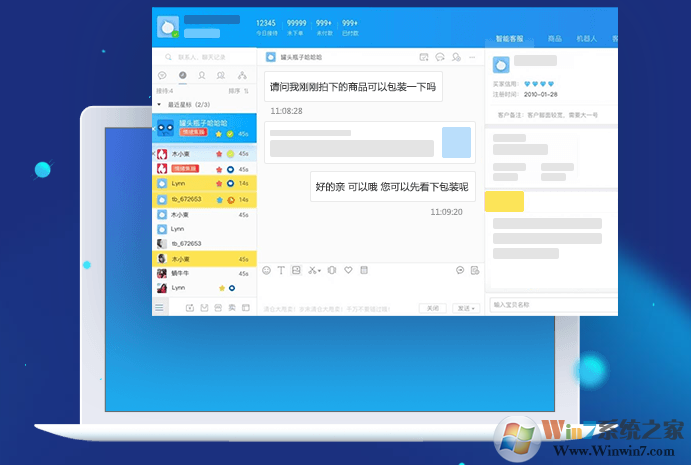Click the magnifier icon in contact search
Image resolution: width=691 pixels, height=465 pixels.
pyautogui.click(x=167, y=58)
